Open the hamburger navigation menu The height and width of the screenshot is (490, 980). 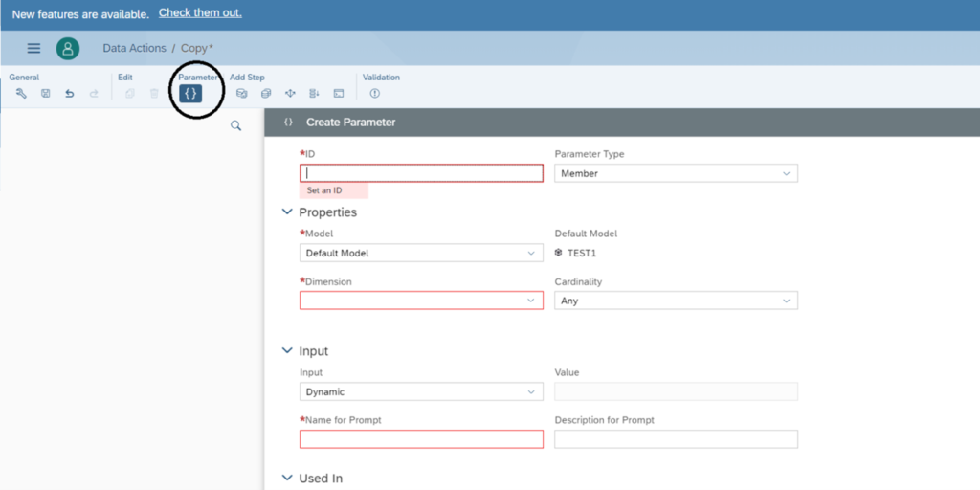point(33,49)
